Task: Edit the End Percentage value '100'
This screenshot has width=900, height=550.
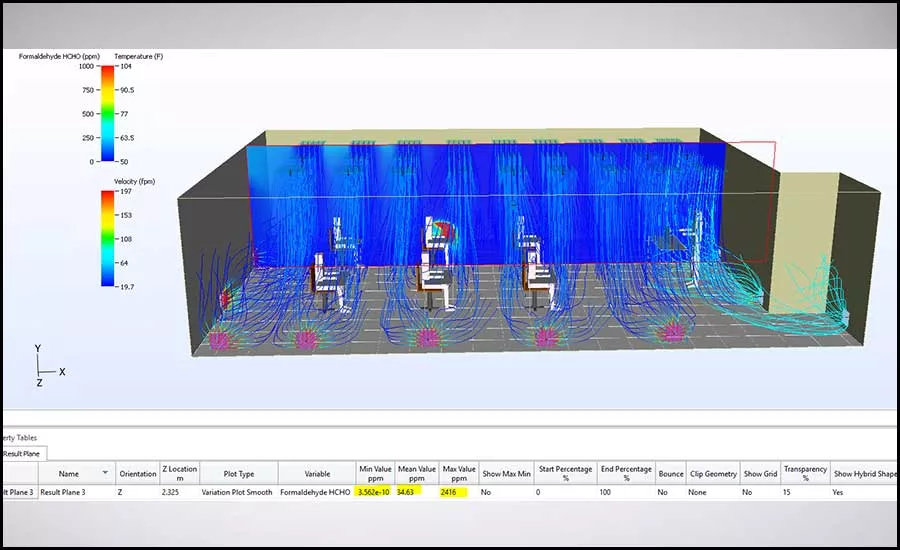Action: (x=626, y=492)
